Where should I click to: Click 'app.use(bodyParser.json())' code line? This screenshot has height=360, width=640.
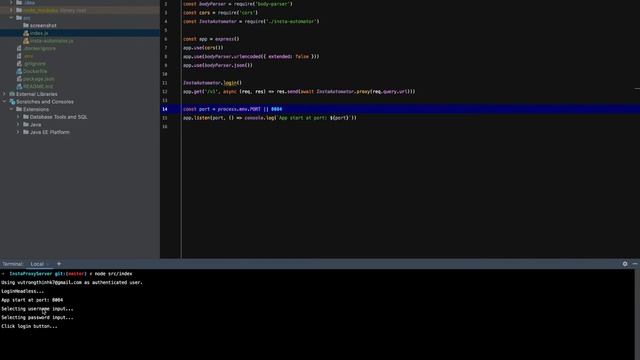click(x=218, y=65)
